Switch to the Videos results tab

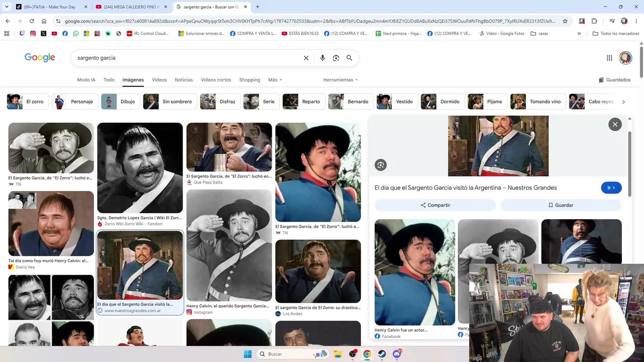click(x=159, y=80)
